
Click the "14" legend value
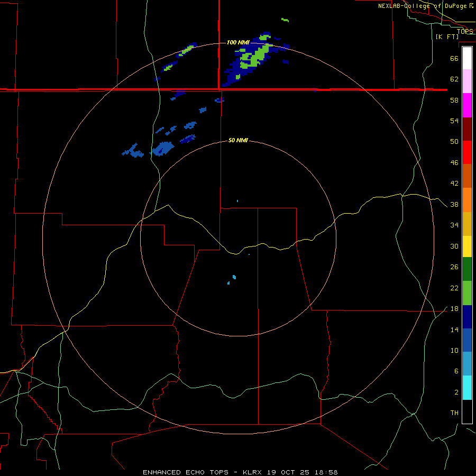tap(454, 330)
